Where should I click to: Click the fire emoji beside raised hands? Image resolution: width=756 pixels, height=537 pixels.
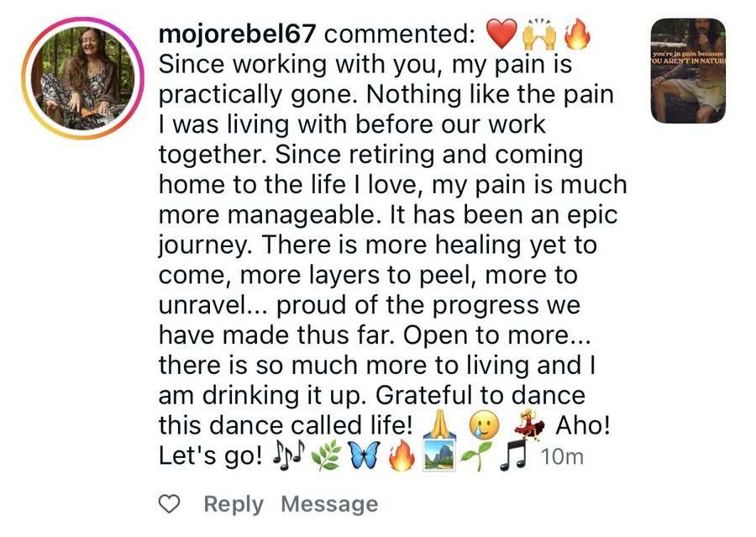(577, 34)
